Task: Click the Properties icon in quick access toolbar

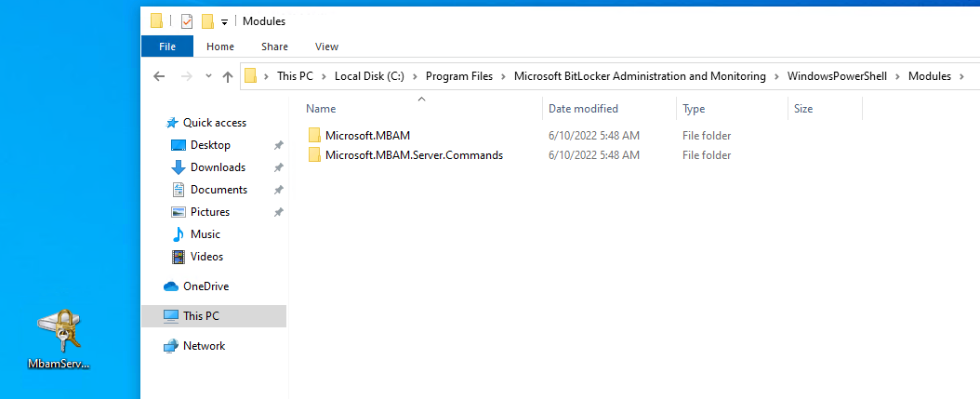Action: coord(187,21)
